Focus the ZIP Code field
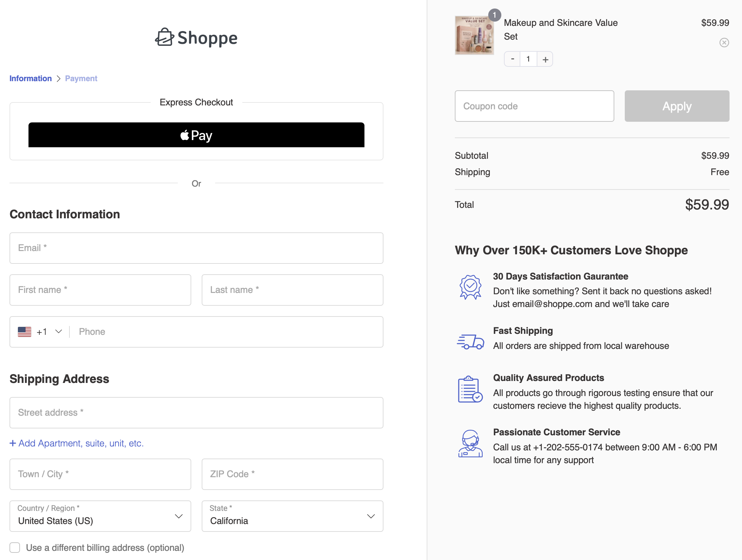Image resolution: width=742 pixels, height=560 pixels. [292, 474]
